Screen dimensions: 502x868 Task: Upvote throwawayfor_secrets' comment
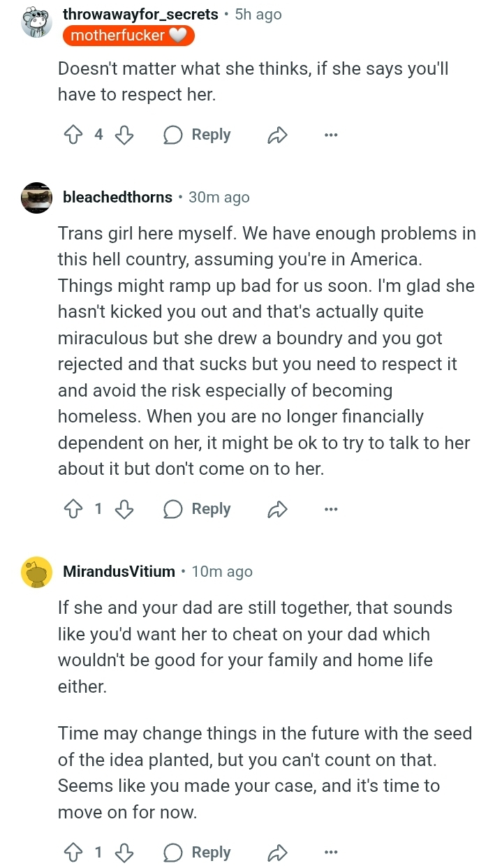pos(73,135)
